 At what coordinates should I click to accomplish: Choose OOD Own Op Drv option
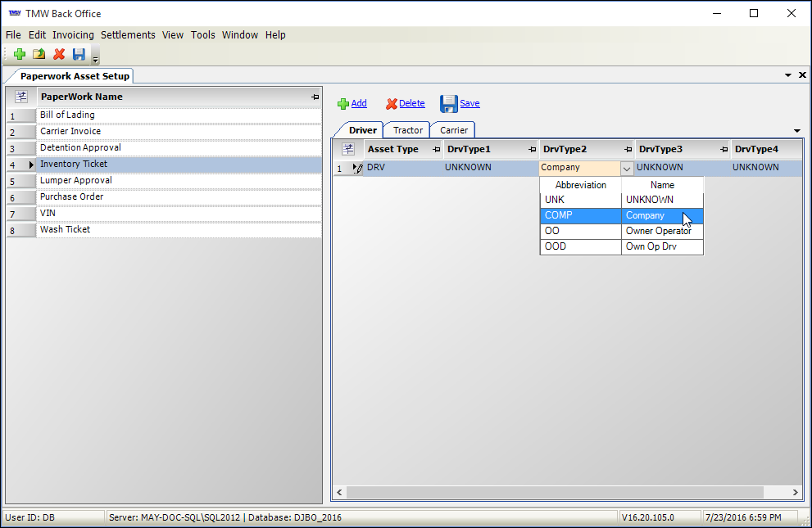coord(621,246)
